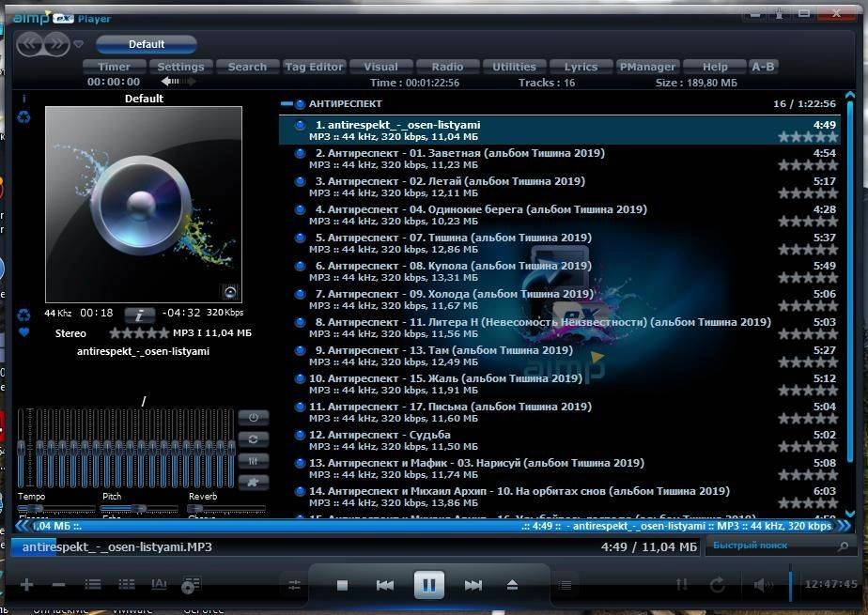Select track 13 Нарисуй
The width and height of the screenshot is (868, 615).
pyautogui.click(x=560, y=469)
